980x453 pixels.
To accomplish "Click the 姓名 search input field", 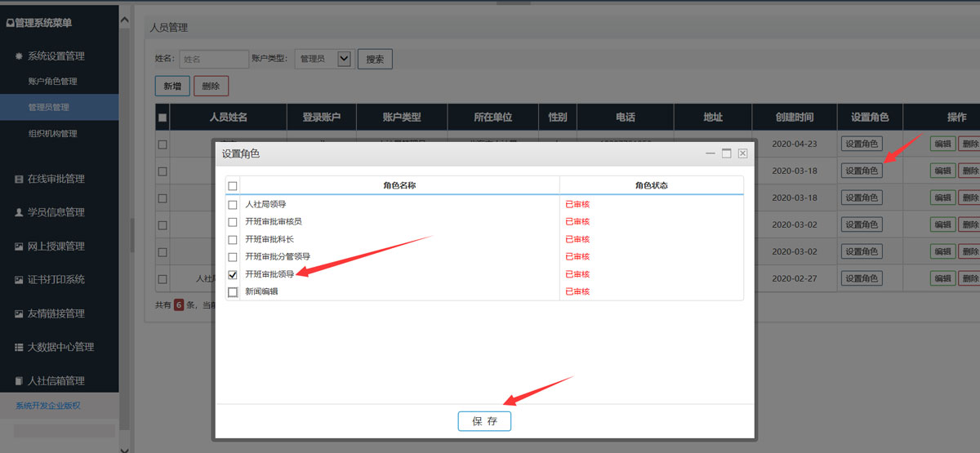I will [214, 59].
